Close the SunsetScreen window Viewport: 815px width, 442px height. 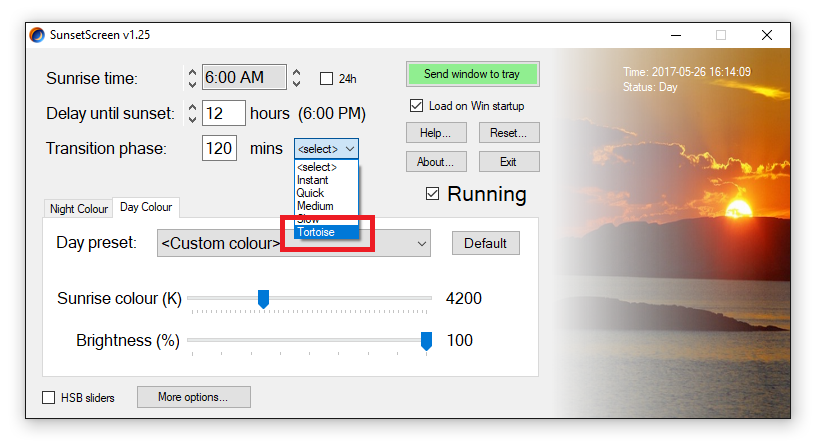[767, 35]
